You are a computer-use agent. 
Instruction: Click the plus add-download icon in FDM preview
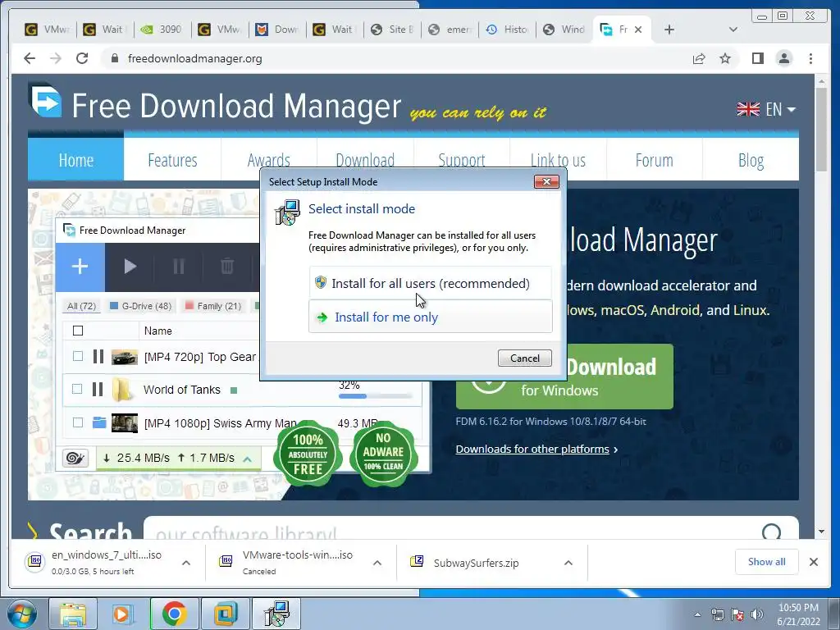80,267
